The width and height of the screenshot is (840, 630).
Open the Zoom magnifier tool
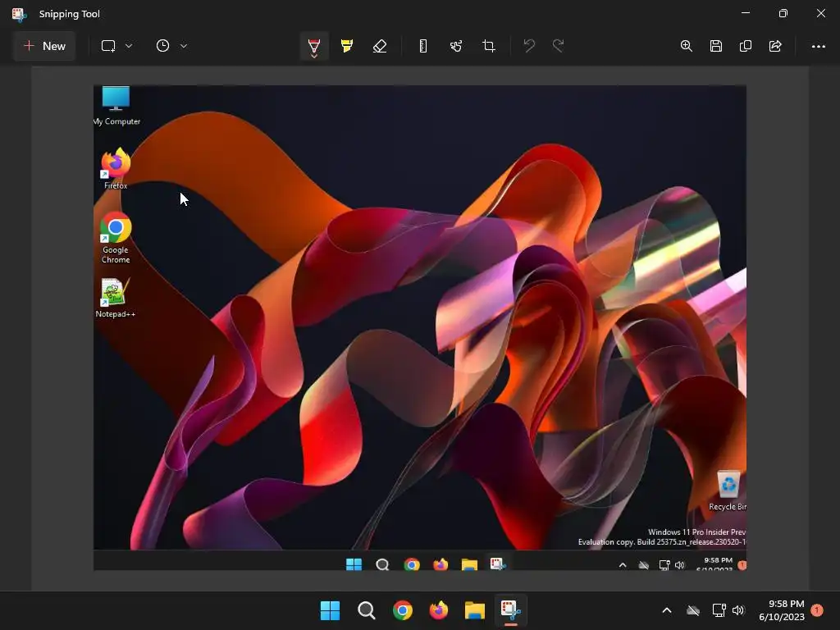pos(687,46)
